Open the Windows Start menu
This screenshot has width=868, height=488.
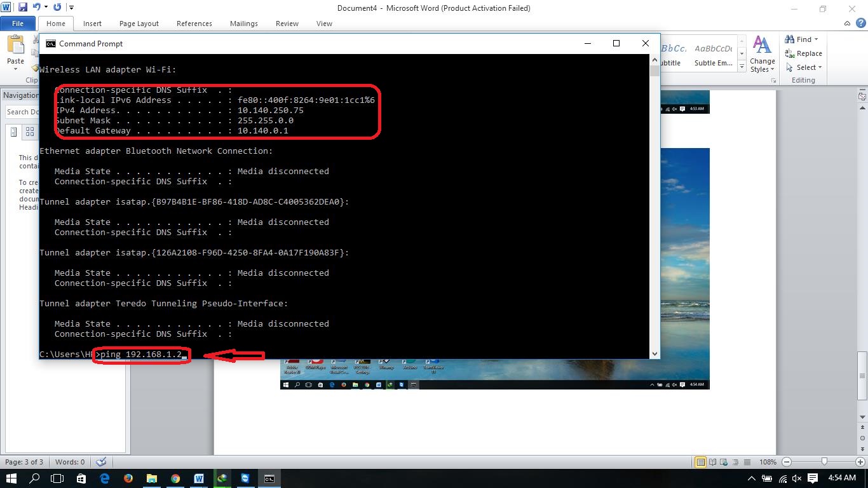pyautogui.click(x=11, y=478)
